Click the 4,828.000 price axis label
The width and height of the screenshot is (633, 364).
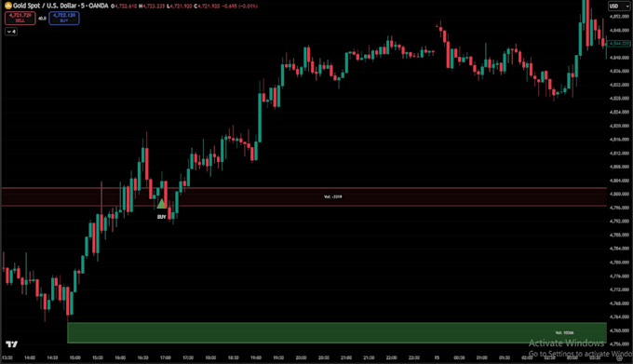pyautogui.click(x=619, y=99)
